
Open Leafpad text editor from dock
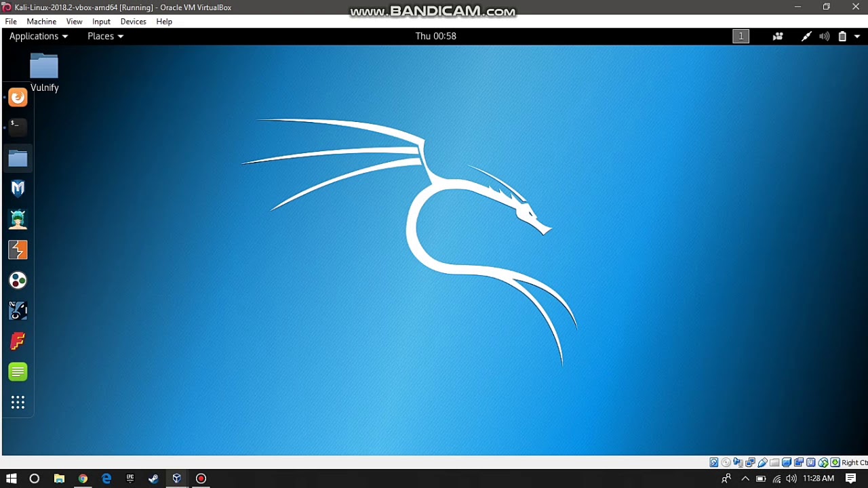pos(18,372)
